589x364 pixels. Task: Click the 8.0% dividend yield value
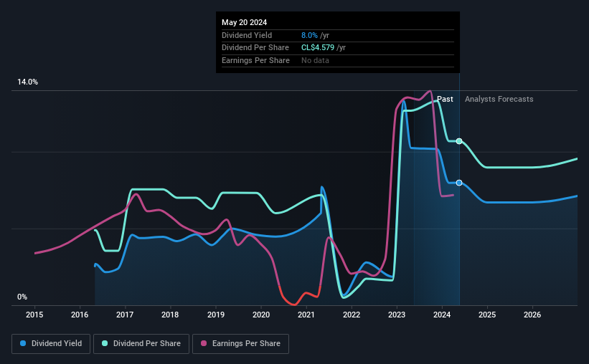(309, 35)
